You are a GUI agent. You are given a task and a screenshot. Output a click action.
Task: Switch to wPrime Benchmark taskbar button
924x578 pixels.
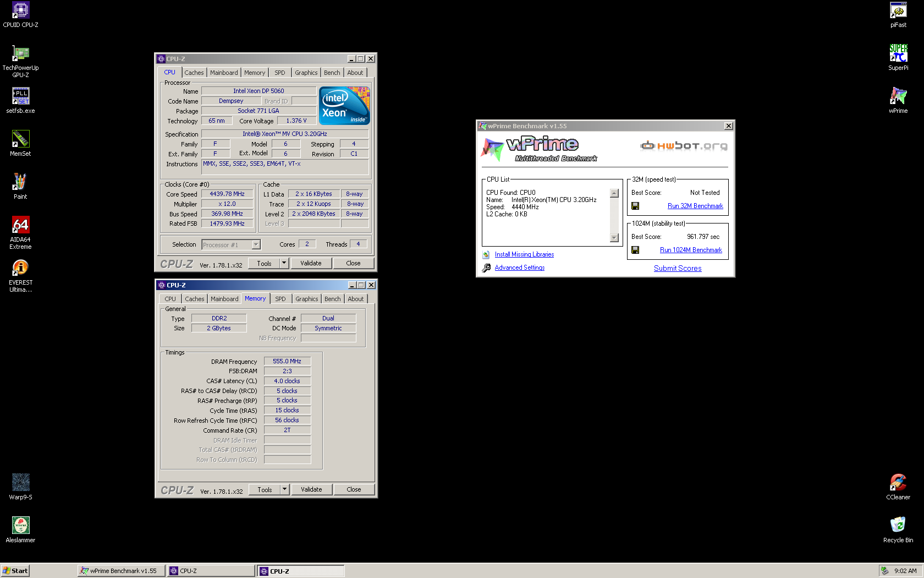point(121,571)
